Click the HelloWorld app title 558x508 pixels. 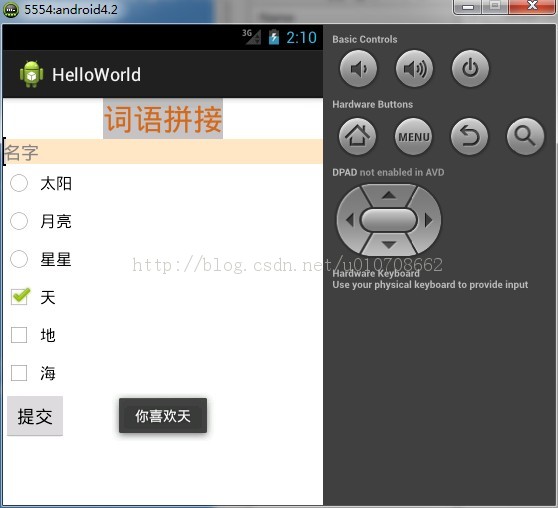pos(96,75)
